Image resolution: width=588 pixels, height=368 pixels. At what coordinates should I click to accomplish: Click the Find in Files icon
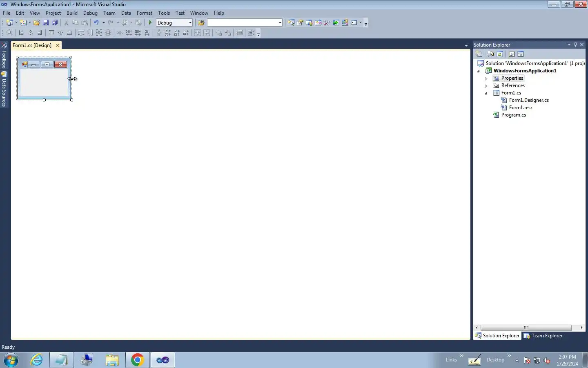pyautogui.click(x=201, y=23)
